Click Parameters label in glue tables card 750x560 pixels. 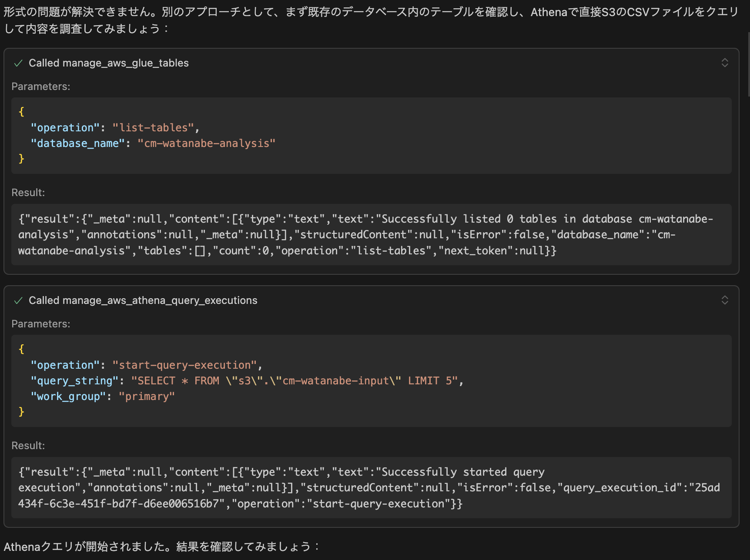[41, 87]
